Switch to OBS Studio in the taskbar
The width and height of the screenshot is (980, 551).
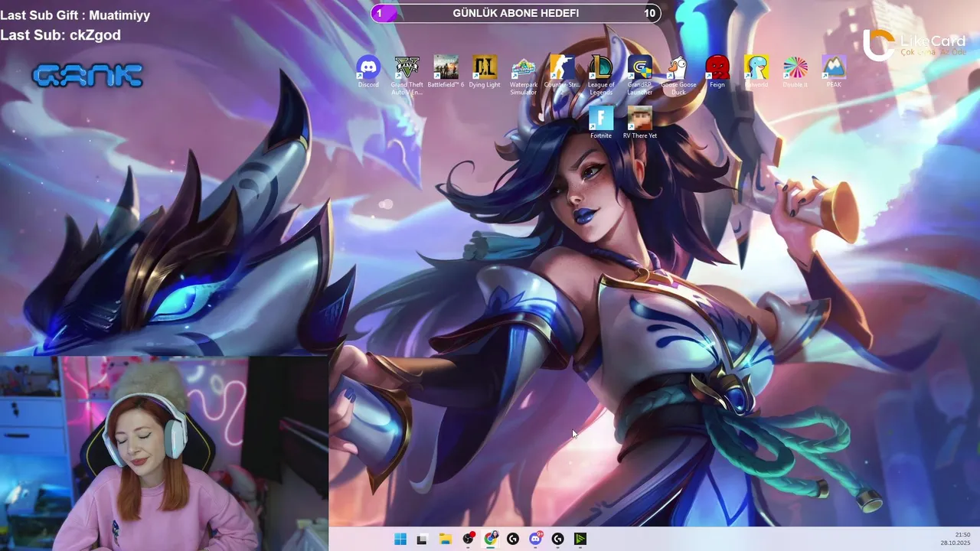tap(468, 539)
